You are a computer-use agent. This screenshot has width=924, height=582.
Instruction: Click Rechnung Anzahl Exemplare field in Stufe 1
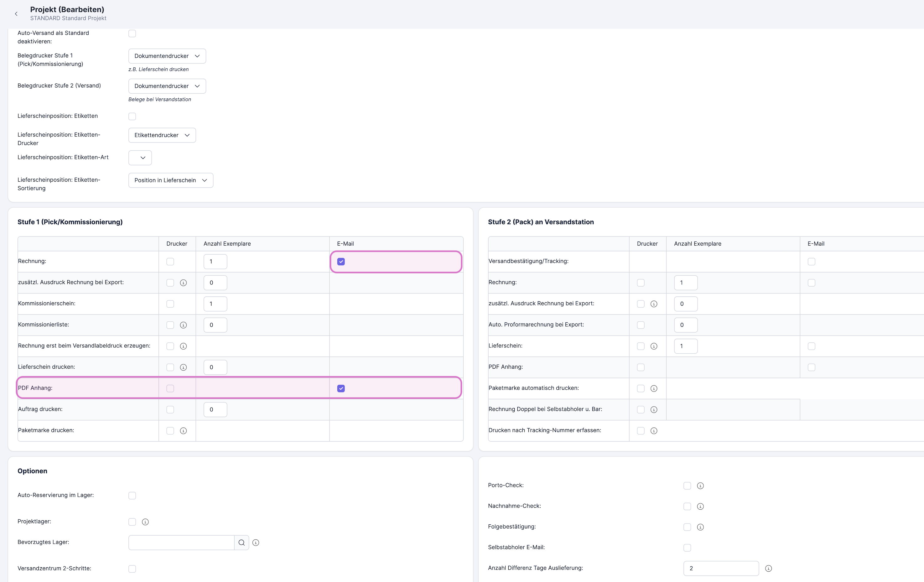click(x=215, y=262)
